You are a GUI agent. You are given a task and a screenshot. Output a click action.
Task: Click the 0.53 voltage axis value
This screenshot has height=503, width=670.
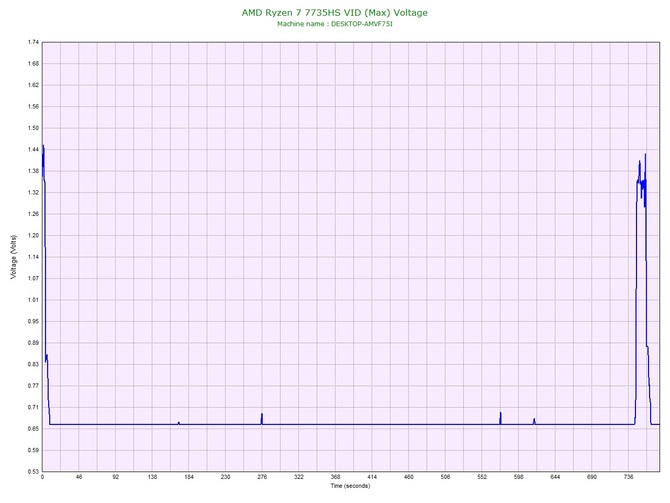pyautogui.click(x=33, y=472)
